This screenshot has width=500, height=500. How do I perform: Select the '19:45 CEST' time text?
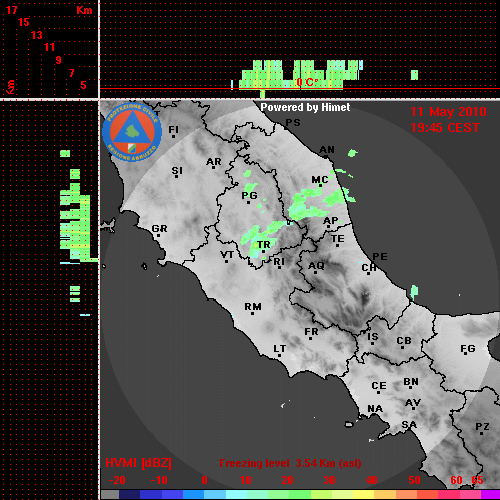point(445,128)
